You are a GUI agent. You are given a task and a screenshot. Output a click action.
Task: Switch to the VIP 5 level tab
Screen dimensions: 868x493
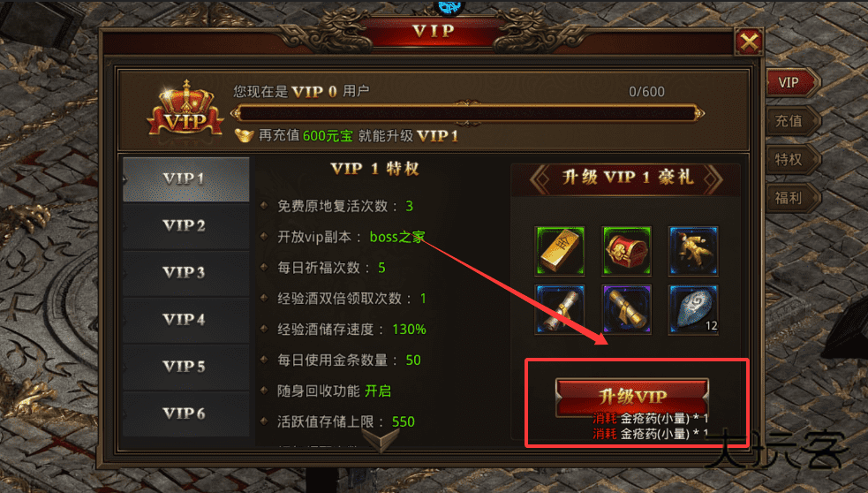(x=185, y=367)
